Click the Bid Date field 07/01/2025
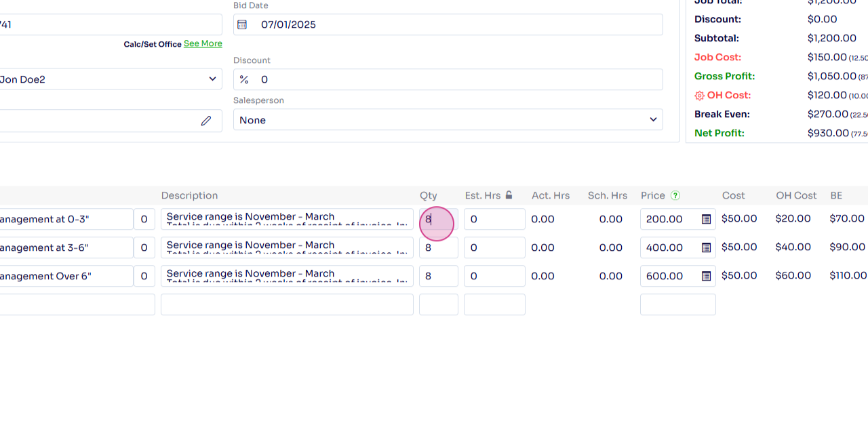The image size is (868, 442). click(448, 25)
